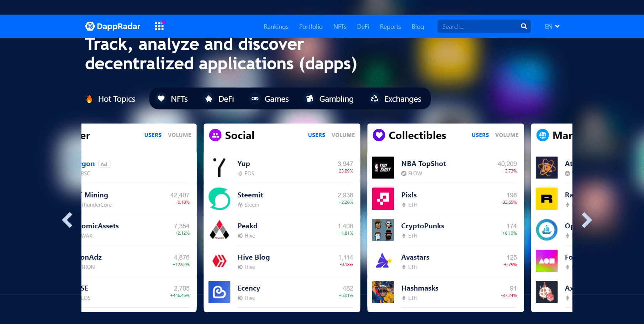Viewport: 644px width, 324px height.
Task: Switch Social card to VOLUME
Action: (343, 135)
